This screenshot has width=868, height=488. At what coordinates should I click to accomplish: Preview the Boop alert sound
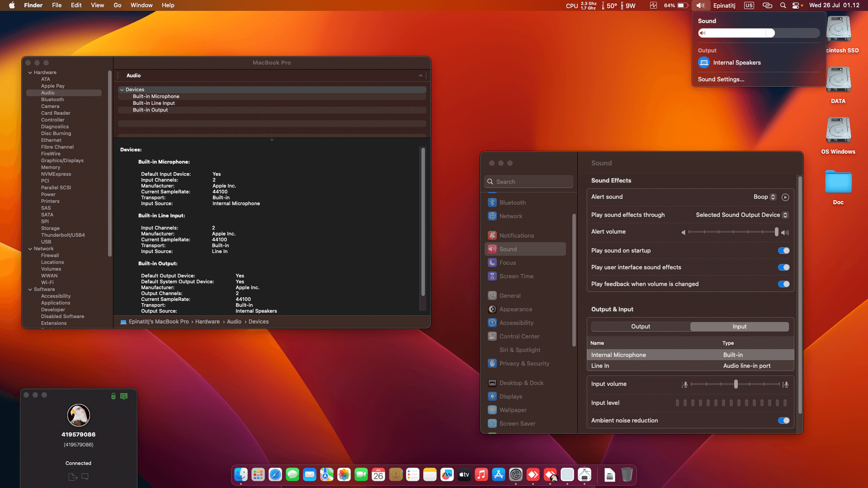(x=785, y=197)
